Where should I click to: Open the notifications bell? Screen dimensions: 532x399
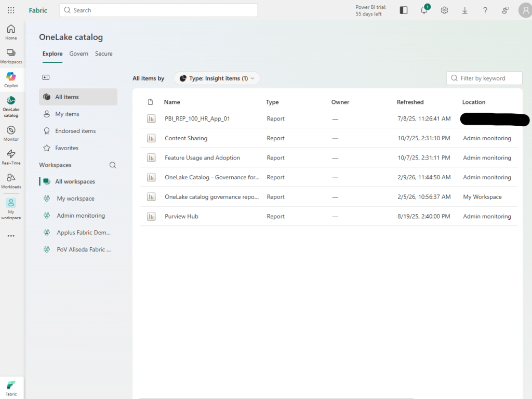click(424, 10)
